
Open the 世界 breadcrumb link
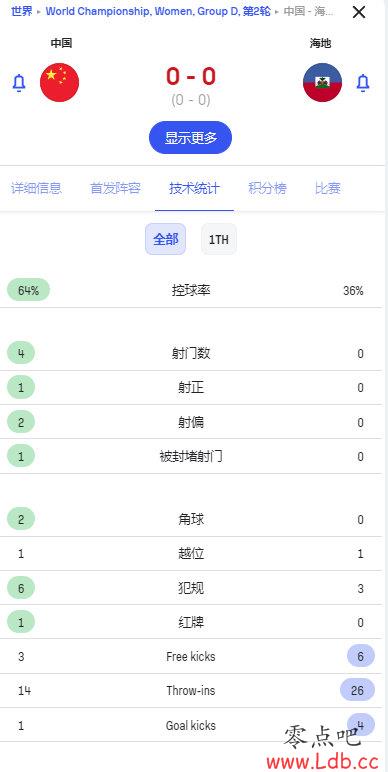[x=22, y=11]
